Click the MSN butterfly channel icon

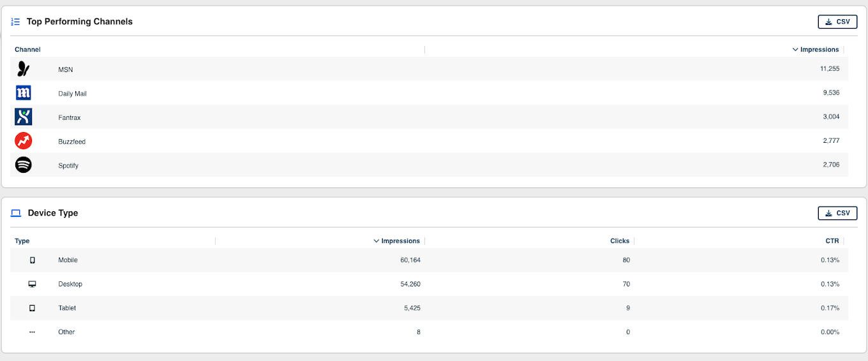click(x=23, y=69)
